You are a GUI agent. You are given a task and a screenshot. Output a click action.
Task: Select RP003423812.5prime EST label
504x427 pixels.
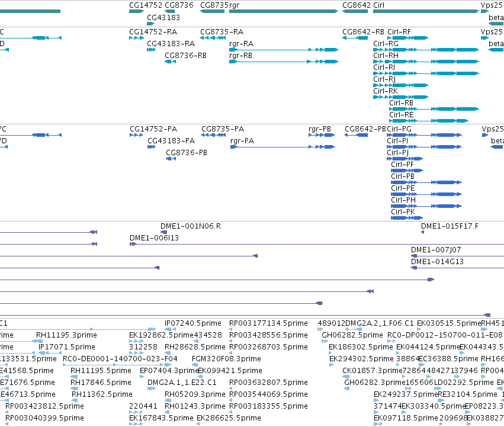(44, 407)
